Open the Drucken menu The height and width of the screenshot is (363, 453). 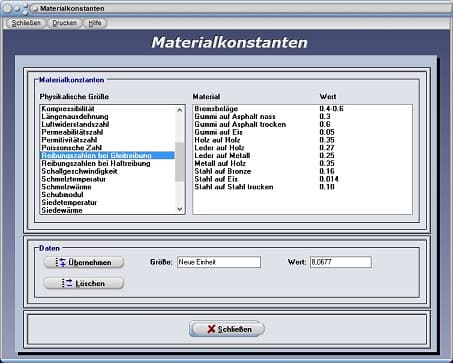[64, 23]
